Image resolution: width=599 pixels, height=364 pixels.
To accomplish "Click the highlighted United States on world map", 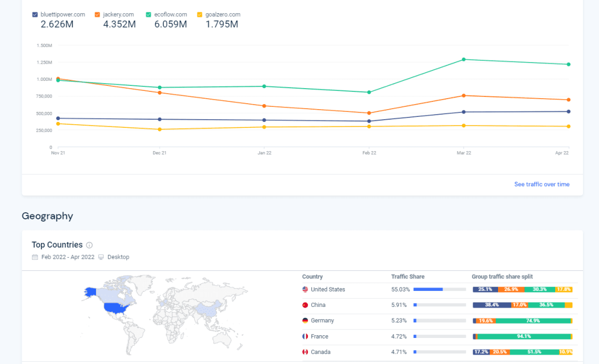I will tap(115, 307).
